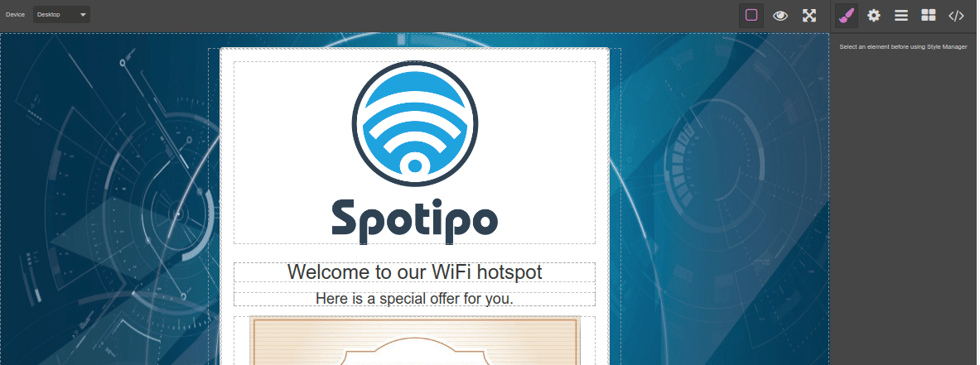
Task: Click the Style Manager hint message
Action: coord(903,47)
